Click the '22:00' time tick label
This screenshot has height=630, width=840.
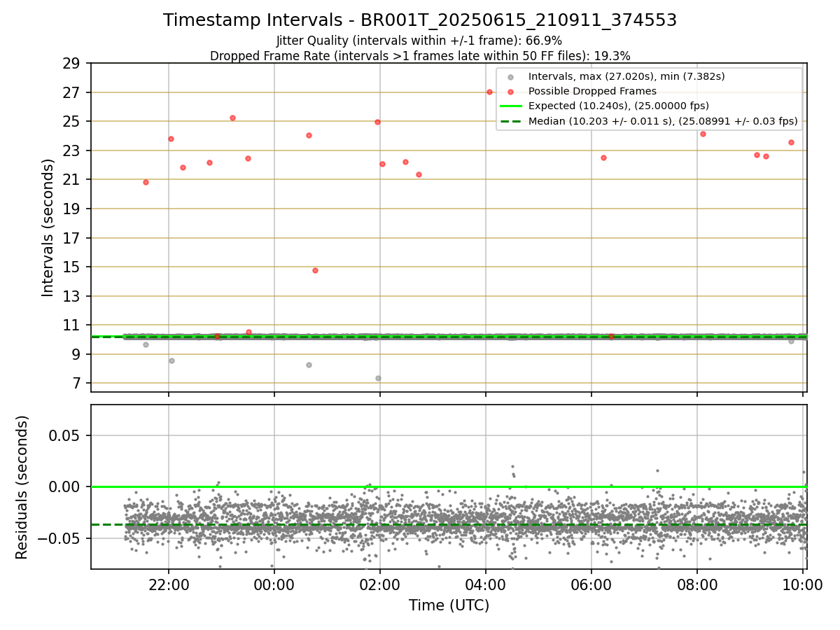(168, 584)
